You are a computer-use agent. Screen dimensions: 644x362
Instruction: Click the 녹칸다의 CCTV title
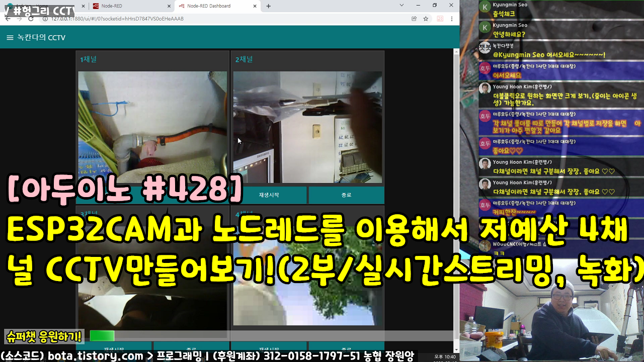[x=41, y=38]
